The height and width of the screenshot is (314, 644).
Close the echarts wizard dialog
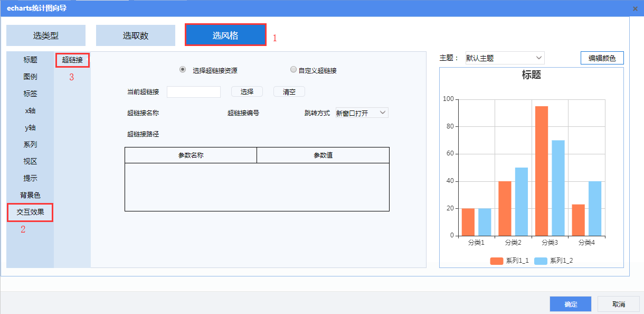click(x=634, y=8)
